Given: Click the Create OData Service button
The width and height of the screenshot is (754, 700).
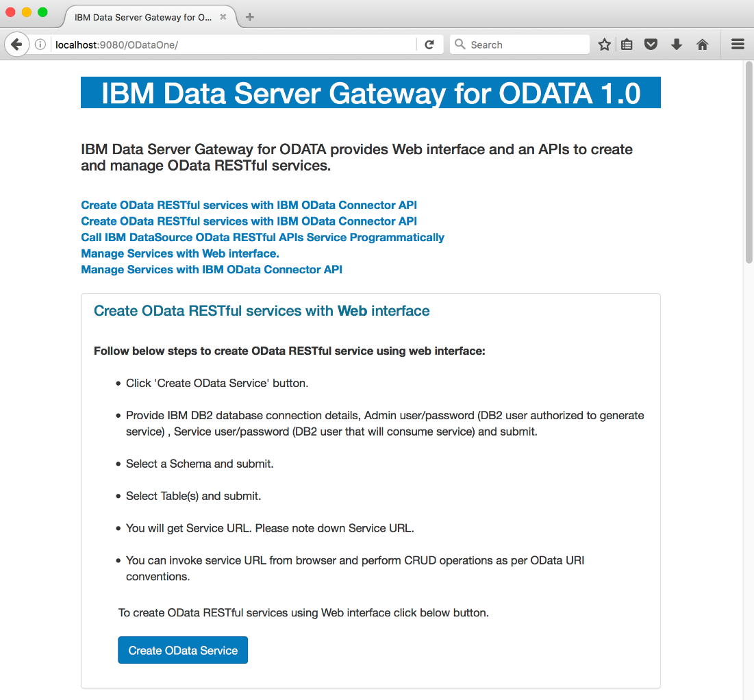Looking at the screenshot, I should click(183, 650).
